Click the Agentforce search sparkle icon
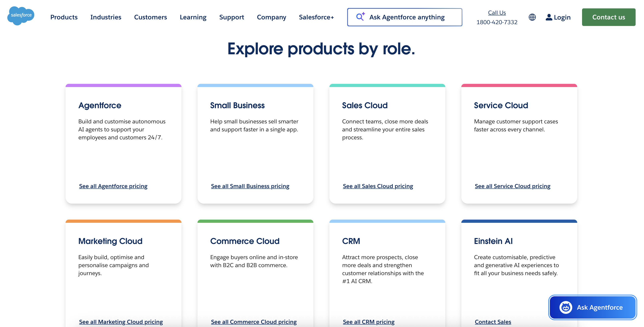The height and width of the screenshot is (327, 644). click(x=360, y=17)
